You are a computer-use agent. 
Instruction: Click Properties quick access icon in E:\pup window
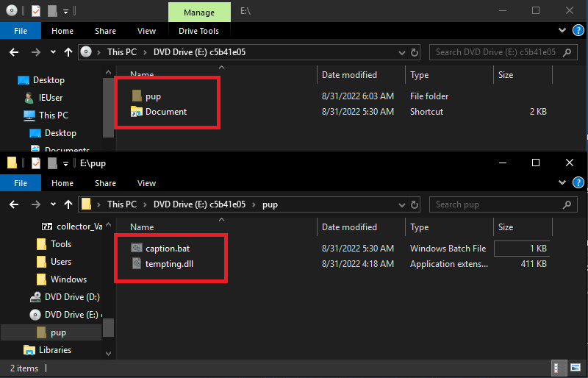coord(35,163)
